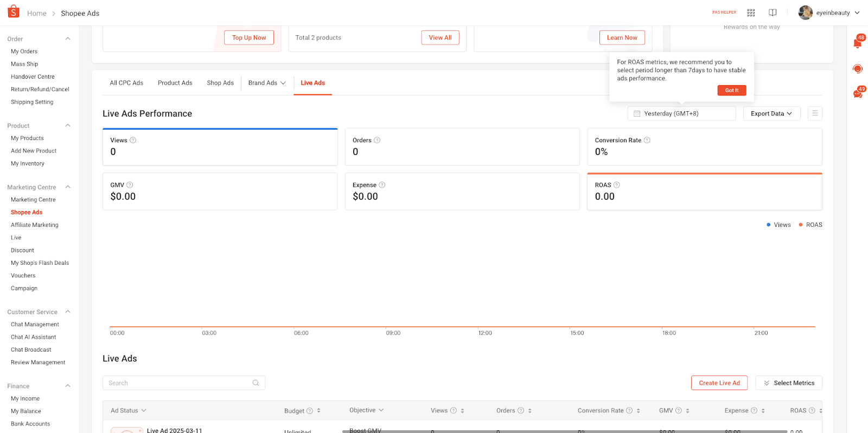Click the Create Live Ad button
The height and width of the screenshot is (433, 868).
(x=719, y=383)
